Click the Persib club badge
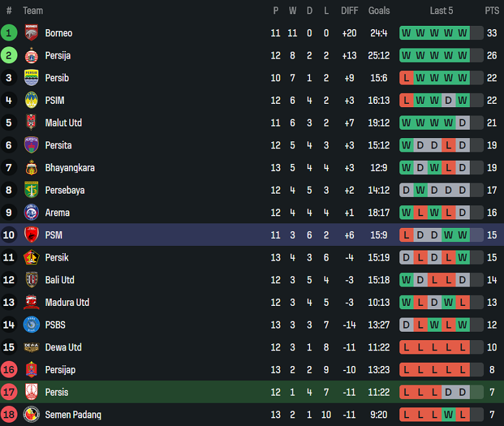 [x=31, y=78]
